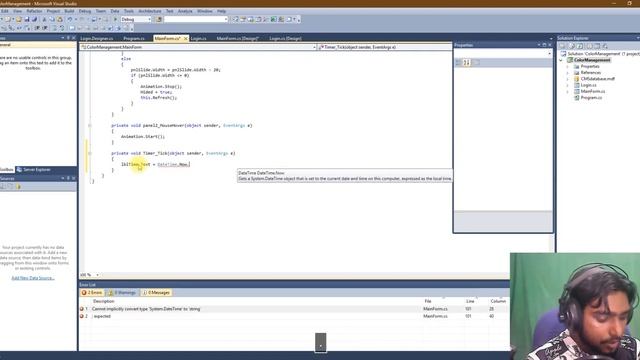Click the Undo toolbar icon
Image resolution: width=640 pixels, height=360 pixels.
pyautogui.click(x=70, y=19)
